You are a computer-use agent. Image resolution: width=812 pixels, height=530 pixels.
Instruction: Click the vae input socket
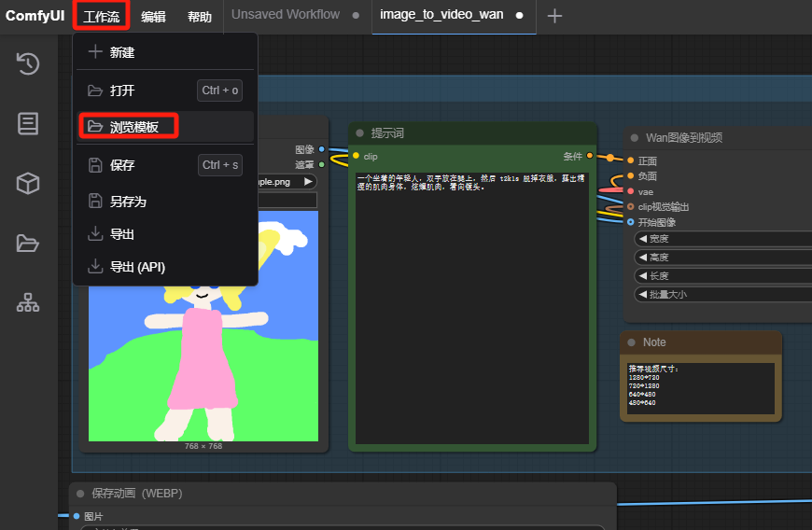pos(630,191)
